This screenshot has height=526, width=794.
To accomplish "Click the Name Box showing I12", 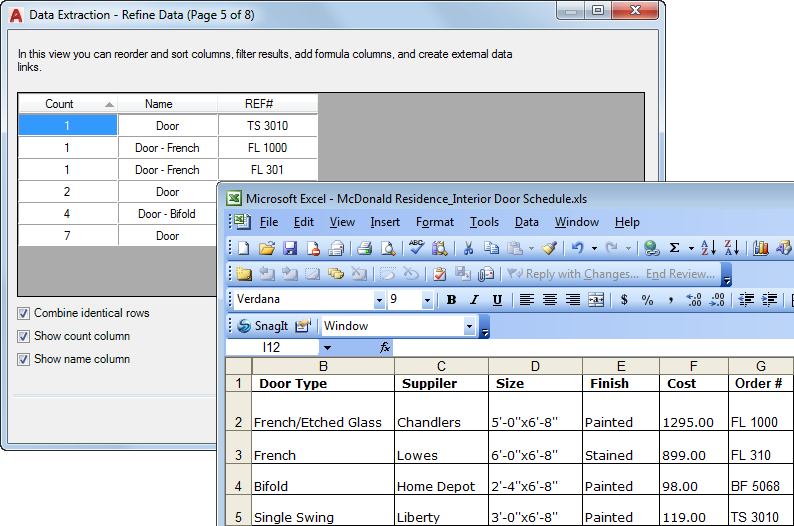I will click(271, 347).
